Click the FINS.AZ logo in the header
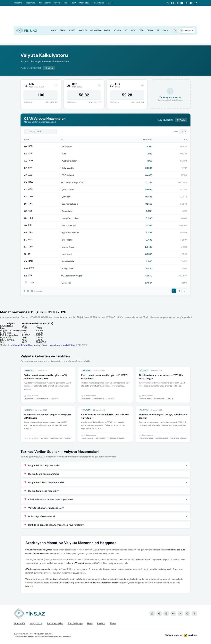The image size is (211, 644). (27, 30)
